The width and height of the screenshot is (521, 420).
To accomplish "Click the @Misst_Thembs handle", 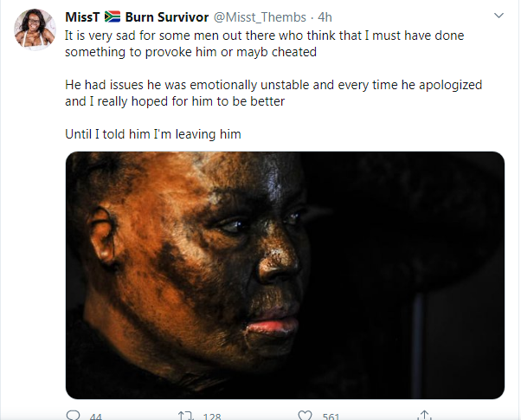I will 266,17.
